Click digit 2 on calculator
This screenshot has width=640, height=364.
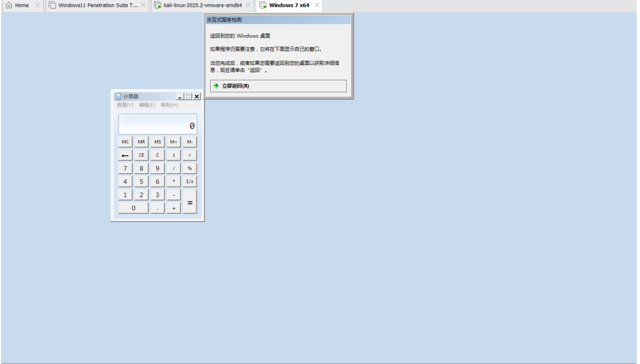click(141, 195)
